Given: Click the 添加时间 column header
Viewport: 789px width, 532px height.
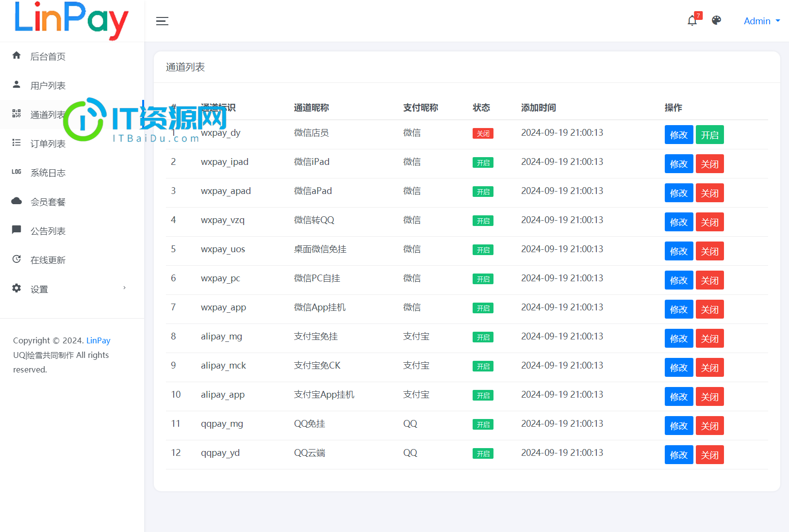Looking at the screenshot, I should [x=539, y=108].
